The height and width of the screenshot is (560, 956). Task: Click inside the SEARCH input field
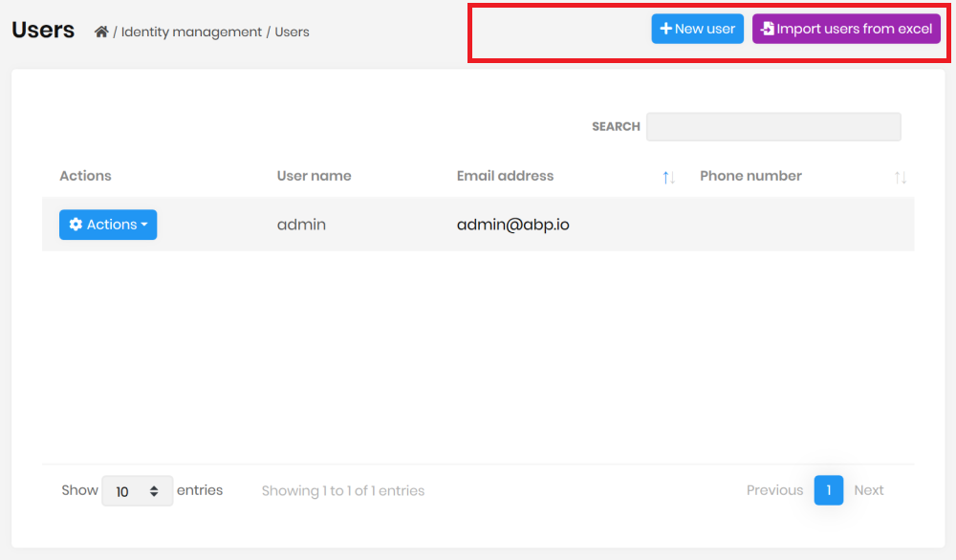(772, 126)
